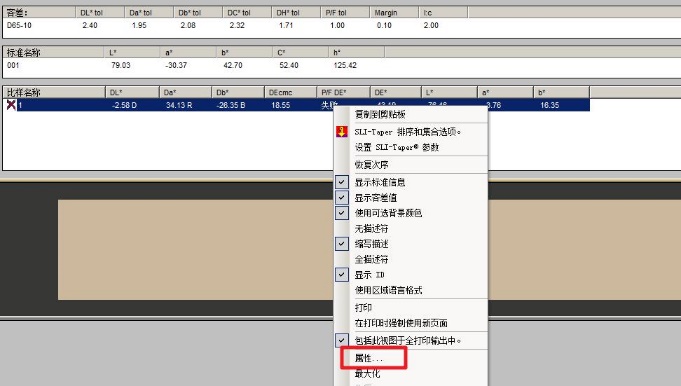Disable 使用可选背景颜色 option
The image size is (681, 386).
[x=342, y=213]
